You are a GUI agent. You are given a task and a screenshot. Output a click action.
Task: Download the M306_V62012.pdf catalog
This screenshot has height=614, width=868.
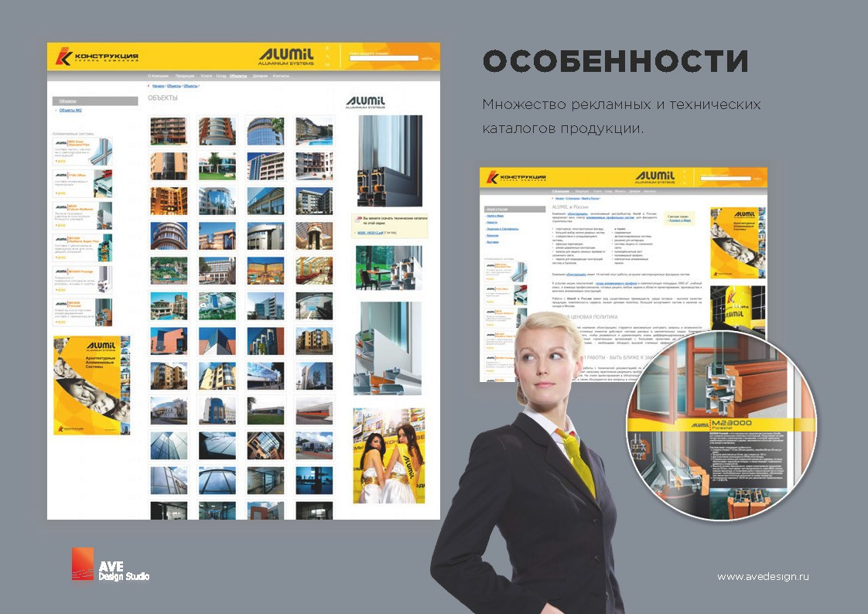pyautogui.click(x=369, y=233)
